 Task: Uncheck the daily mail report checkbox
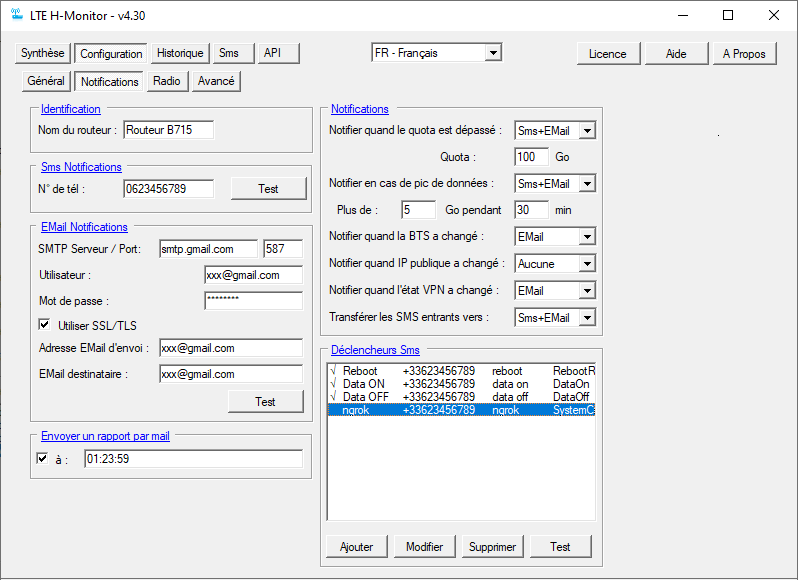coord(42,459)
